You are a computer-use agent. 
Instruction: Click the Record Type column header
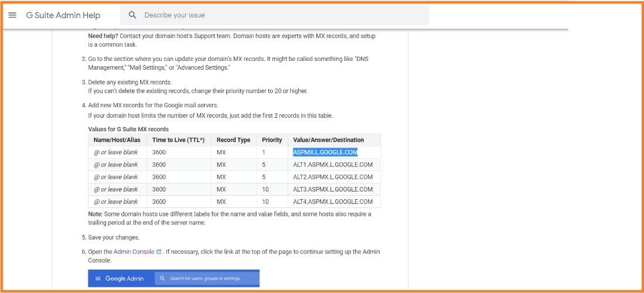point(233,140)
